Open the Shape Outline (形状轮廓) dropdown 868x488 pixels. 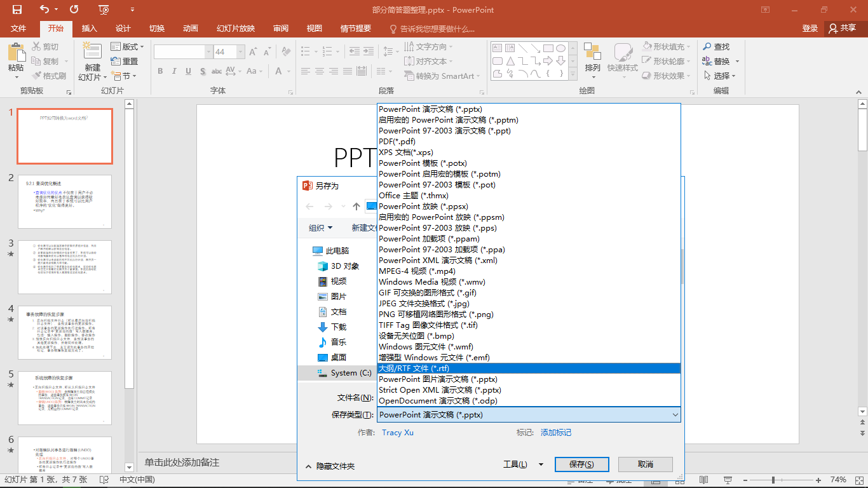coord(666,61)
